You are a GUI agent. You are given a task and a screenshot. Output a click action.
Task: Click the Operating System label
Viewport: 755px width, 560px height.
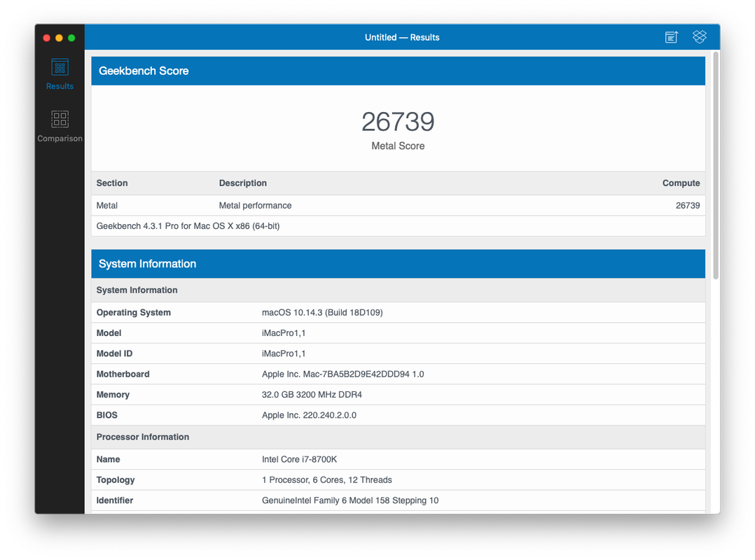[133, 312]
